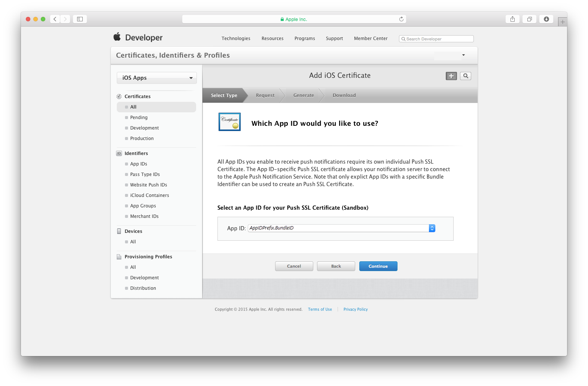Open Safari's Share menu icon
Screen dimensions: 588x386
coord(512,19)
